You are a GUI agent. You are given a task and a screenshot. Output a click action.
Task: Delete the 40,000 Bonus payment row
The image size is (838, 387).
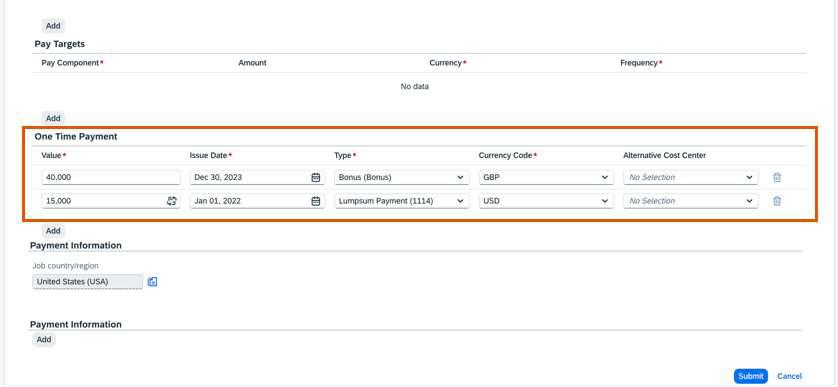pos(777,177)
